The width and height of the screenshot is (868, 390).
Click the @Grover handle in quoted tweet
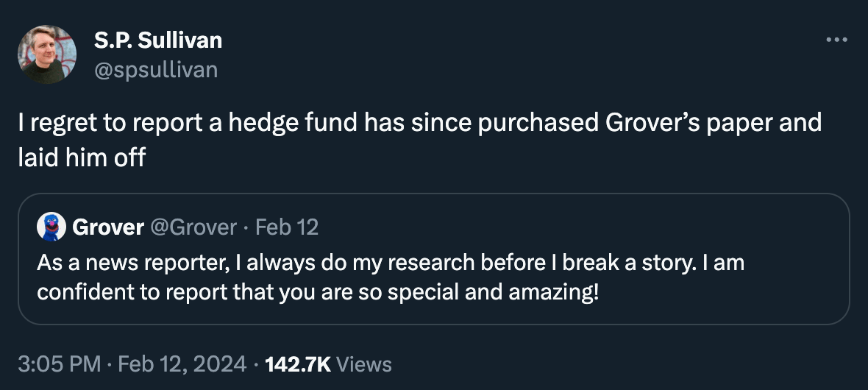tap(193, 227)
